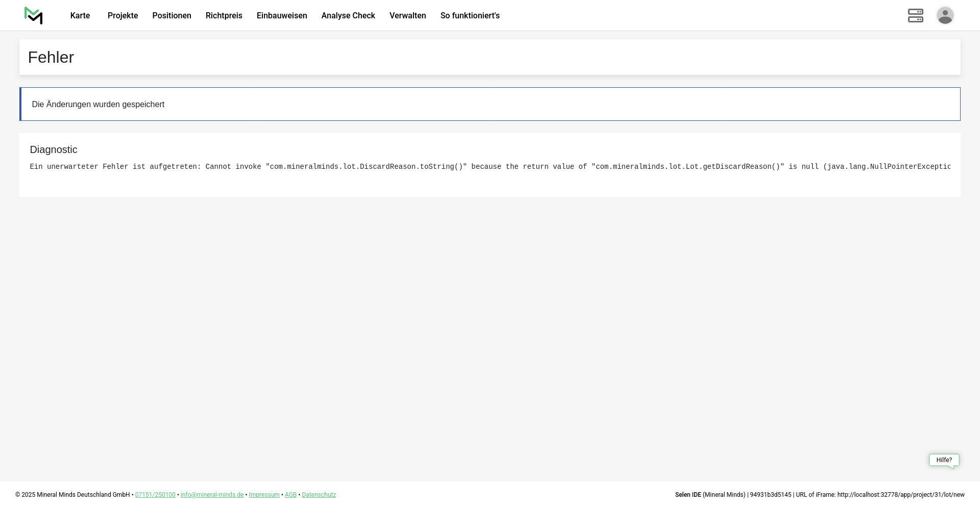Open the Verwalten menu
The image size is (980, 507).
click(407, 16)
